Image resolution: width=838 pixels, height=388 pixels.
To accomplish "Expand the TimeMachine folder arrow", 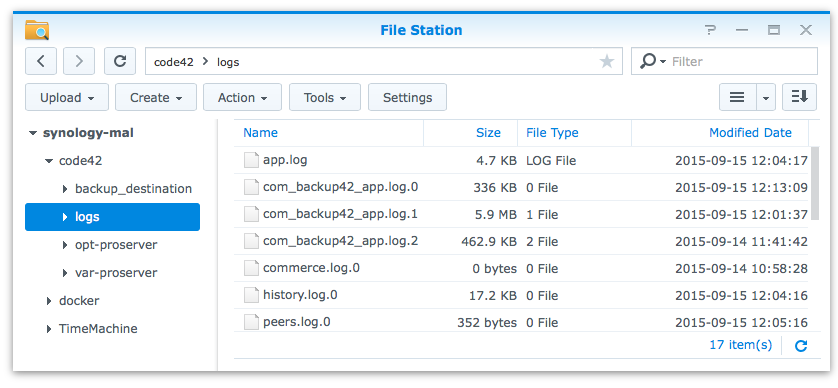I will (49, 329).
